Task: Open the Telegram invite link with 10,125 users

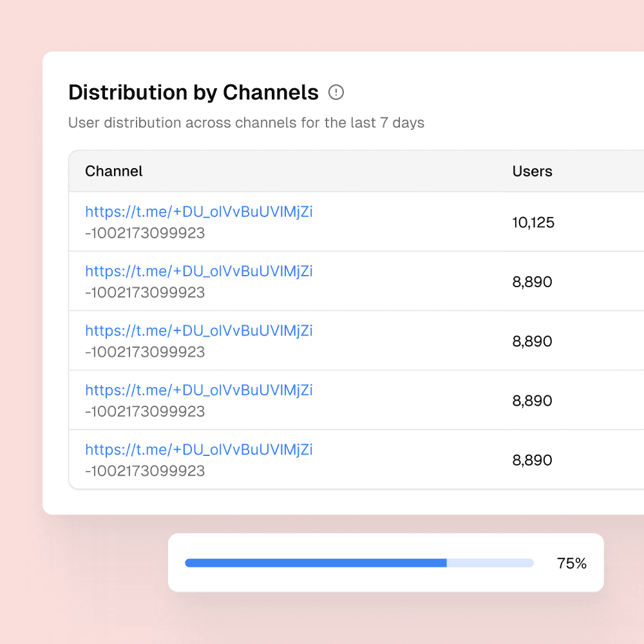Action: [x=198, y=212]
